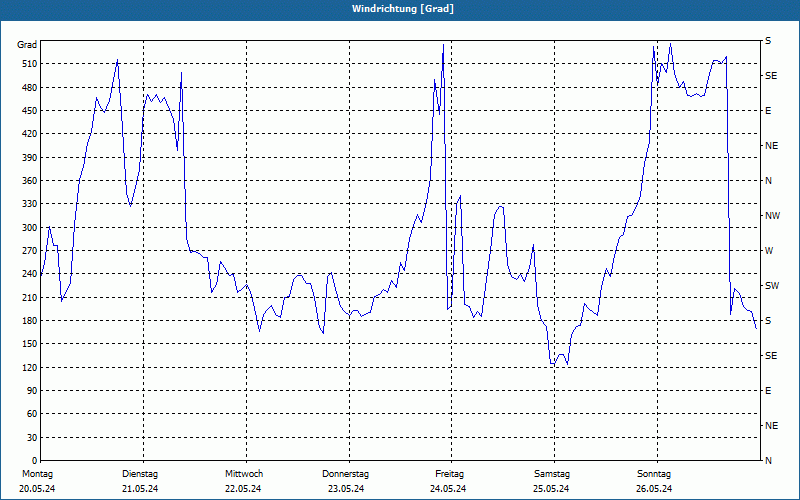Click the date 24.05.24
The width and height of the screenshot is (800, 500).
448,489
